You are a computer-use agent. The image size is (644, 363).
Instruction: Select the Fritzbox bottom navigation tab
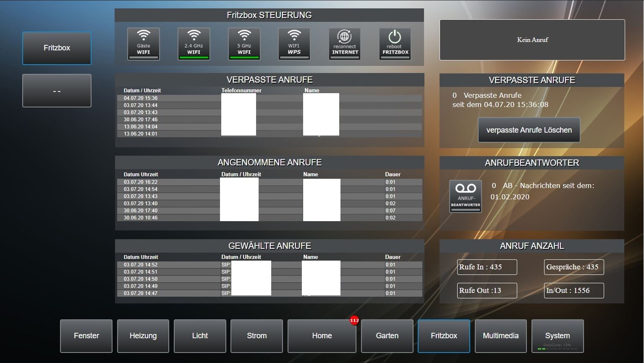(444, 336)
